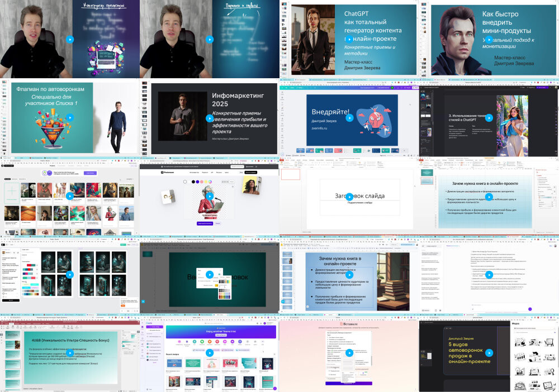The width and height of the screenshot is (559, 392).
Task: Play the 'Инфомаркетинг 2025' video
Action: pyautogui.click(x=209, y=117)
